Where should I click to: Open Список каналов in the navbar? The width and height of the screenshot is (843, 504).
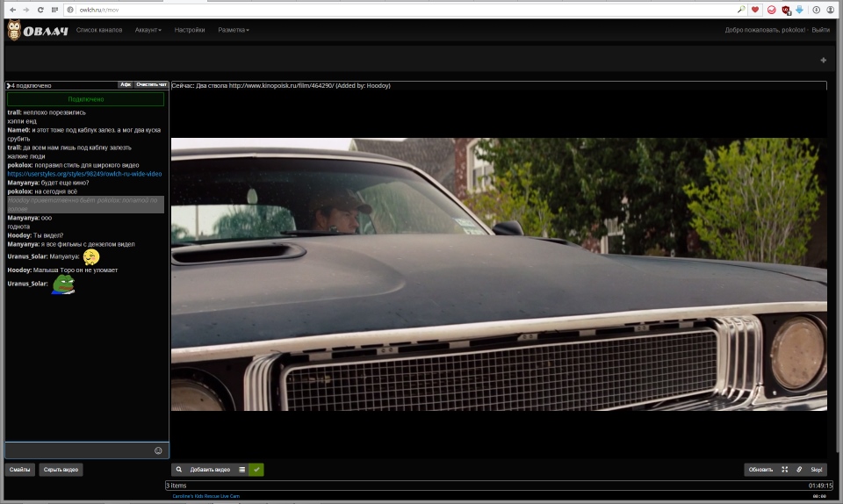pyautogui.click(x=99, y=30)
